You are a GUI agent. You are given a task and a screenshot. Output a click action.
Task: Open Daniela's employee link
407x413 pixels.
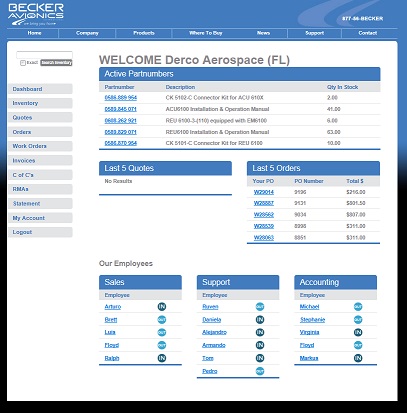tap(212, 320)
